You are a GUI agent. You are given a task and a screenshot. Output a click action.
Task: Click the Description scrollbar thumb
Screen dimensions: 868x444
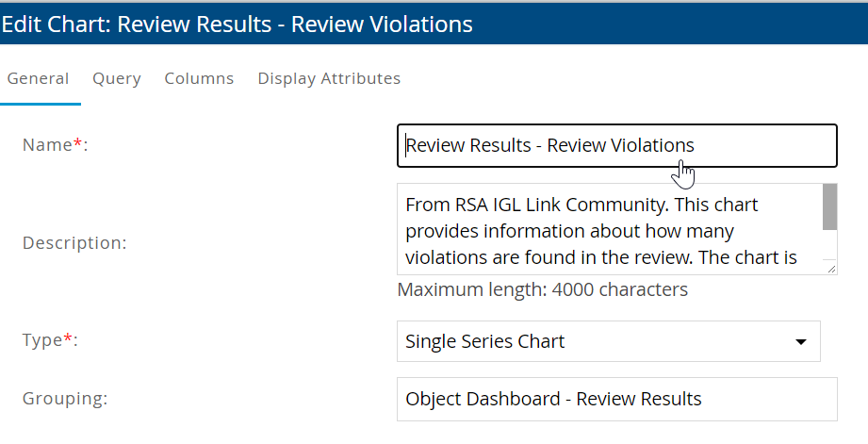tap(829, 207)
